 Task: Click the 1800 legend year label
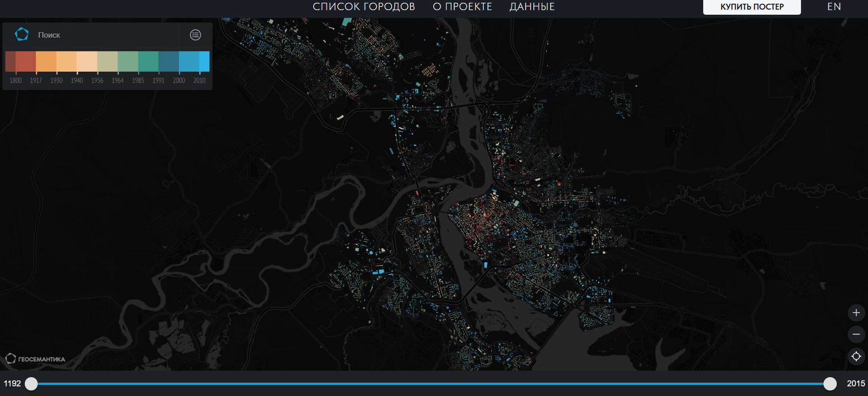[16, 80]
